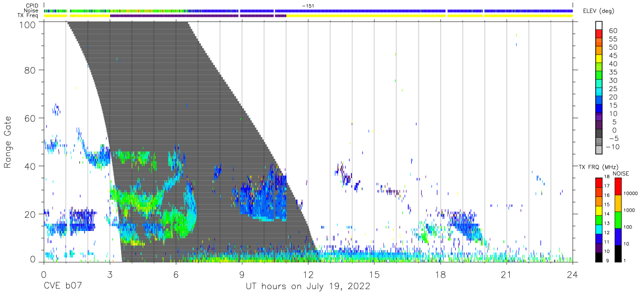Click the Noise row label
This screenshot has width=644, height=297.
pyautogui.click(x=31, y=10)
